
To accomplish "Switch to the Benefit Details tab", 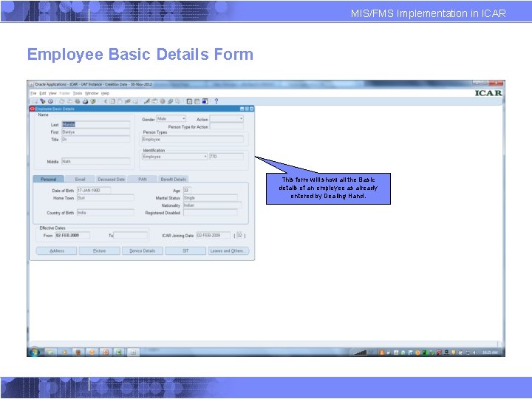I will [174, 179].
